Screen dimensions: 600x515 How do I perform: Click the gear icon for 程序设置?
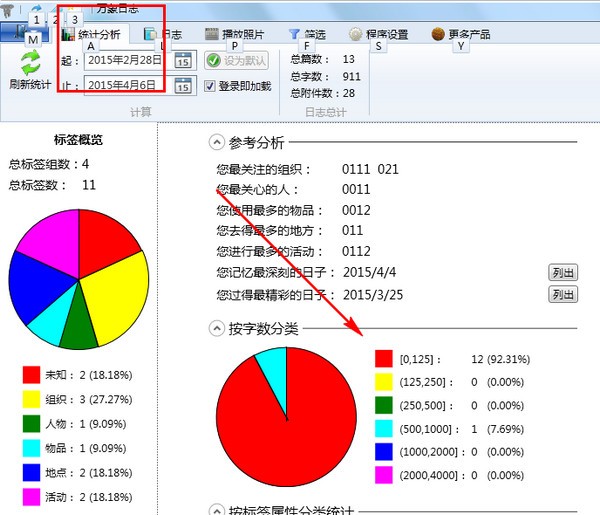(x=355, y=34)
